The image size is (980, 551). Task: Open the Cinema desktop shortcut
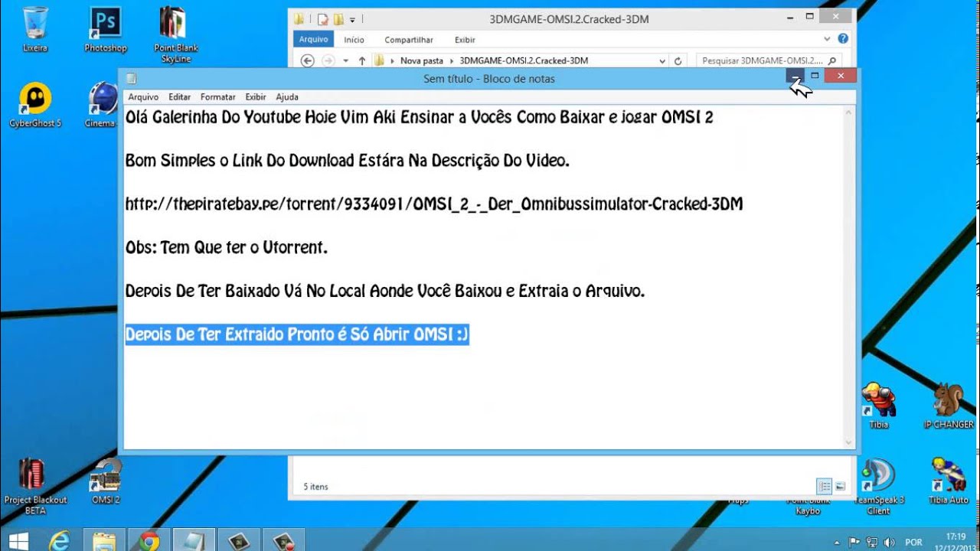[103, 105]
